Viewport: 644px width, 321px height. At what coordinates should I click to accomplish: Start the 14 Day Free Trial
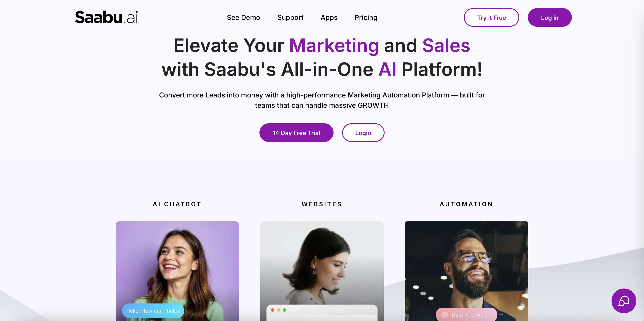pos(296,133)
